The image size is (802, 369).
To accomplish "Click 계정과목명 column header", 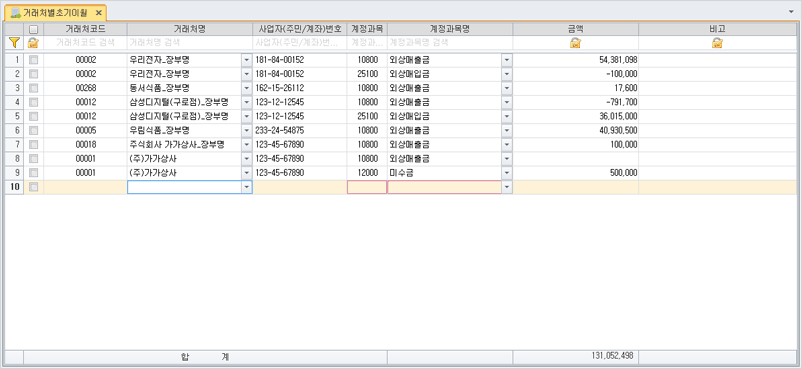I will pos(450,29).
